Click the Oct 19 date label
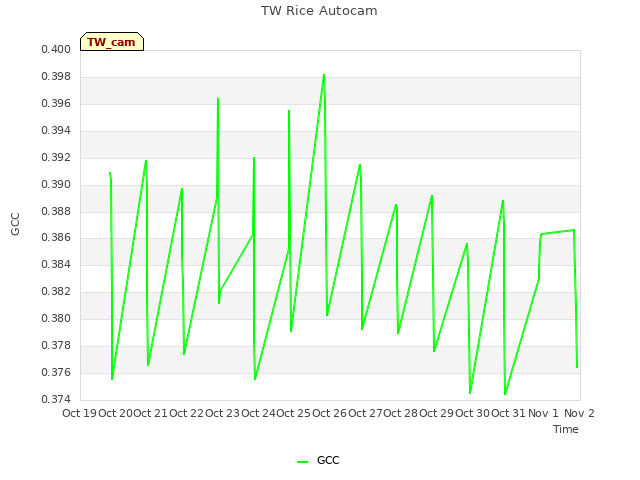Screen dimensions: 640x480 click(80, 413)
